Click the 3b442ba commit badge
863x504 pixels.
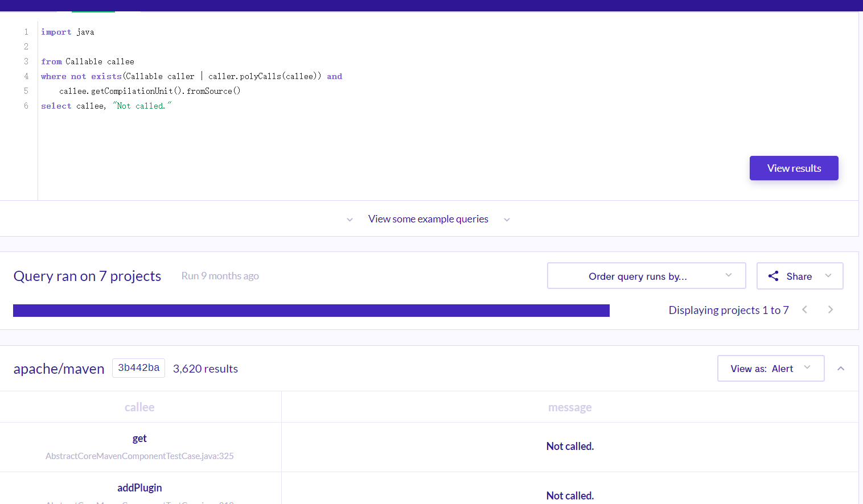click(138, 368)
